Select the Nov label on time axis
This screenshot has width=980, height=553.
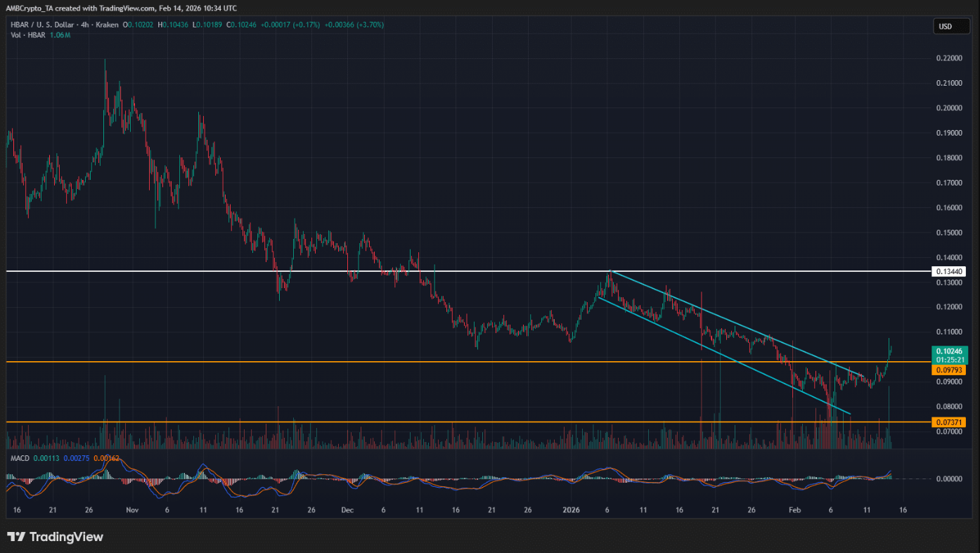tap(133, 511)
